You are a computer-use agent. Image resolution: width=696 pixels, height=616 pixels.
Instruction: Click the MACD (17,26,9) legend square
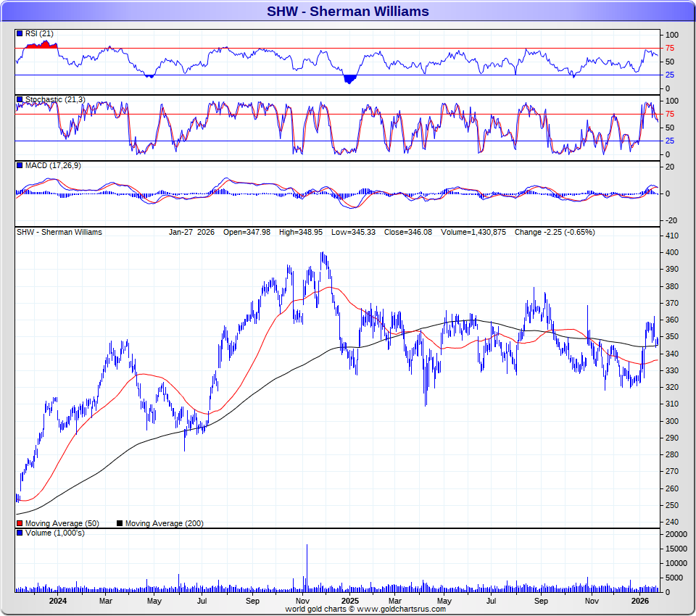click(20, 166)
